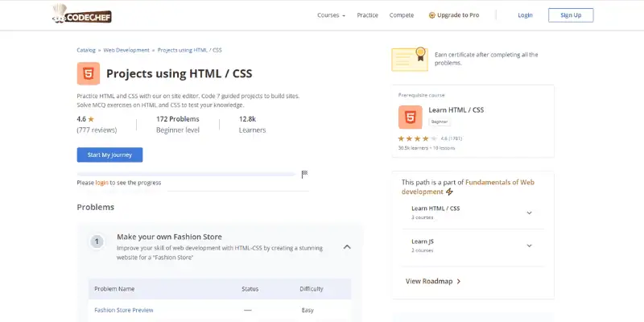
Task: Click the Difficulty column header
Action: 312,289
